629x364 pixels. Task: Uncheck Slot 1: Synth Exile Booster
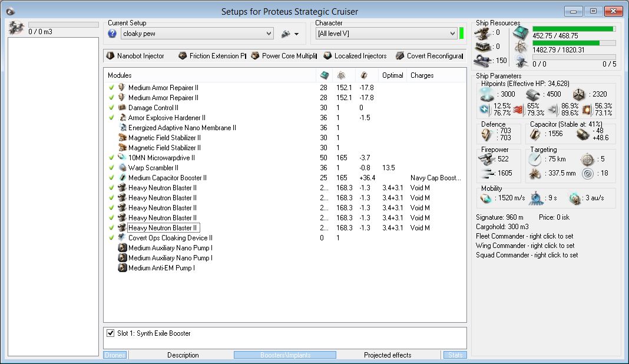pos(110,333)
